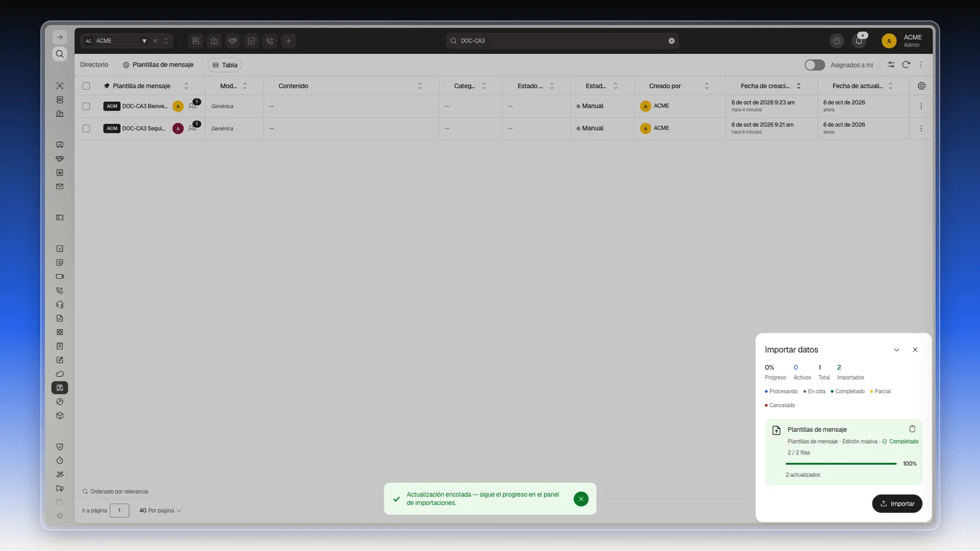Sort by Contenido column arrows
The width and height of the screenshot is (980, 551).
click(x=420, y=86)
